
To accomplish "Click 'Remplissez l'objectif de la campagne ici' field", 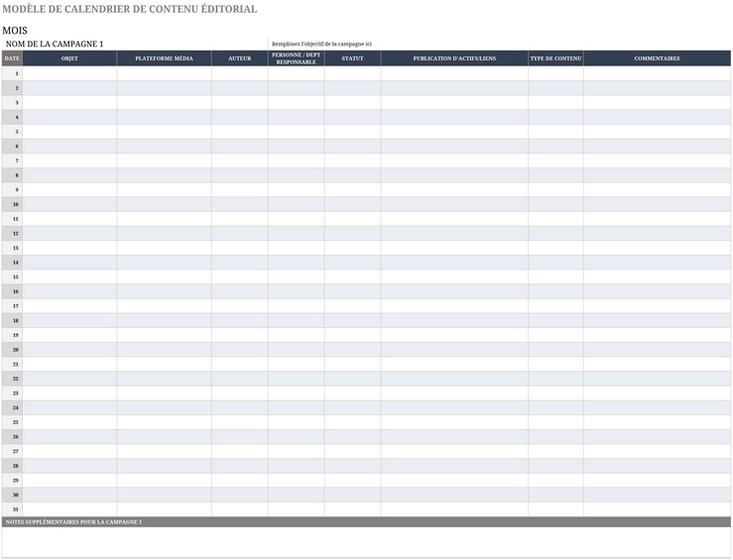I will (499, 44).
